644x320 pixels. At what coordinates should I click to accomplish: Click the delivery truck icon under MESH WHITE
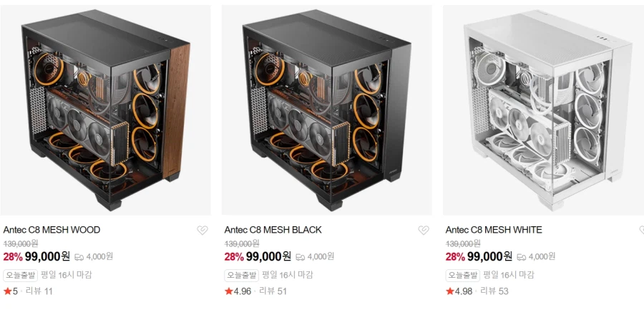click(522, 257)
